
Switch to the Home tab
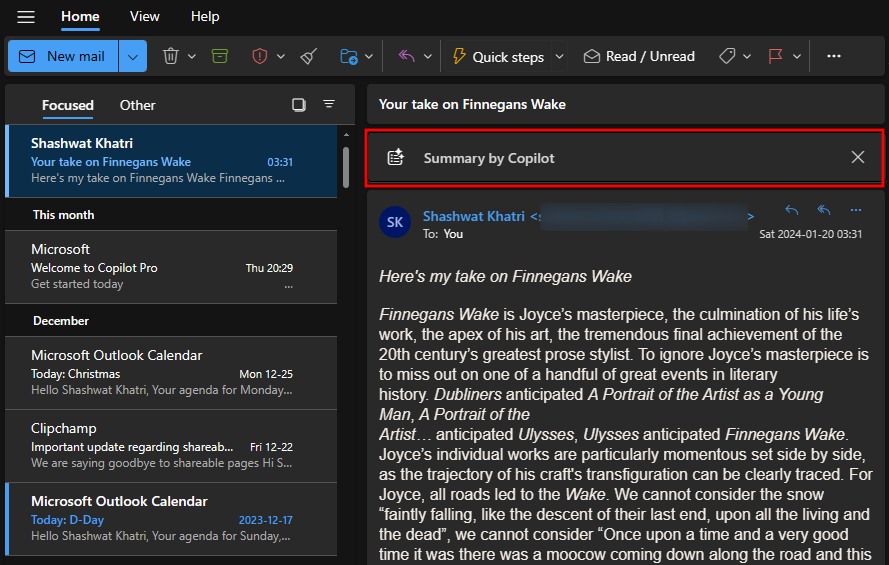(81, 17)
